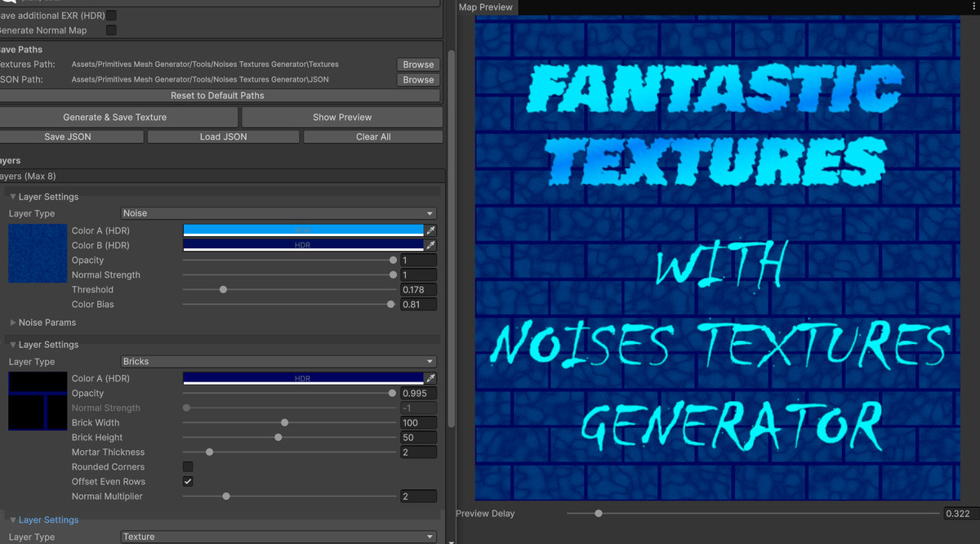
Task: Switch to the Map Preview tab
Action: (x=486, y=7)
